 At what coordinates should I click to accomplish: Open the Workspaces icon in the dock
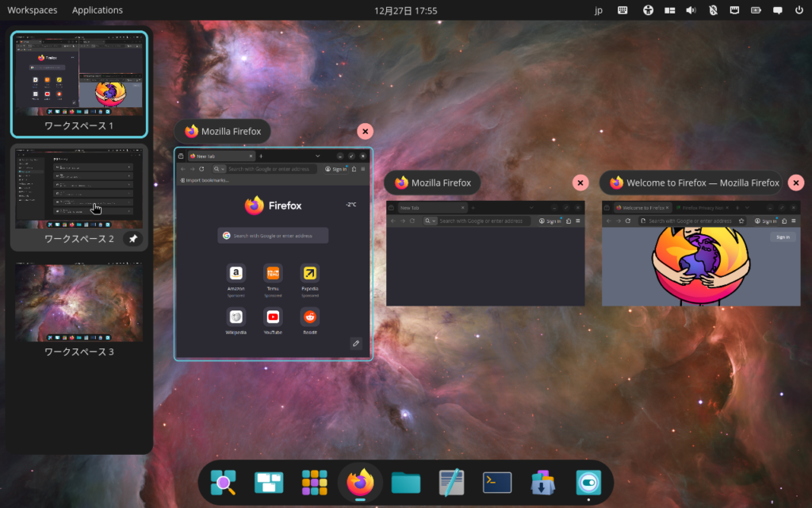[x=269, y=483]
